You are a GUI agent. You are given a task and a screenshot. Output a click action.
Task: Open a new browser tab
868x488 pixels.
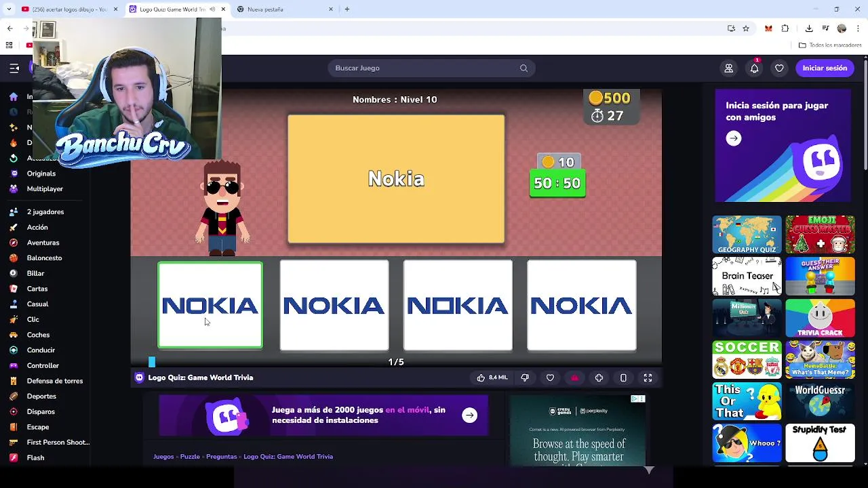(347, 9)
